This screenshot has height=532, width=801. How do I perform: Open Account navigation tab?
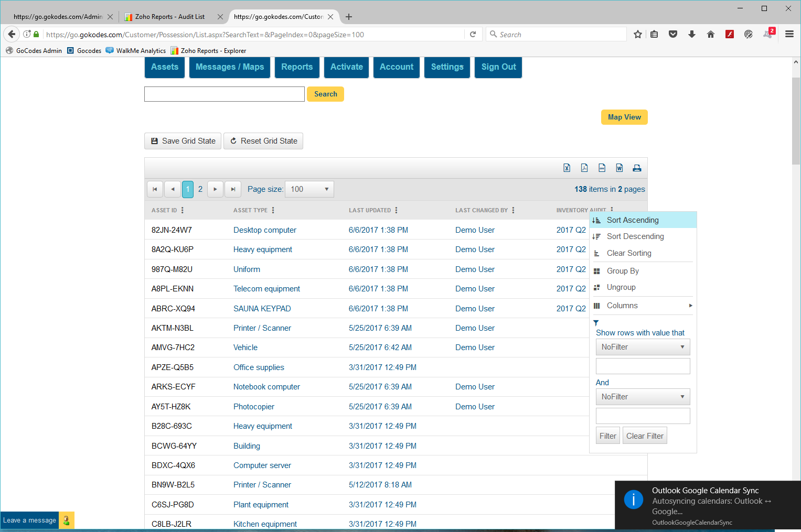(x=397, y=67)
